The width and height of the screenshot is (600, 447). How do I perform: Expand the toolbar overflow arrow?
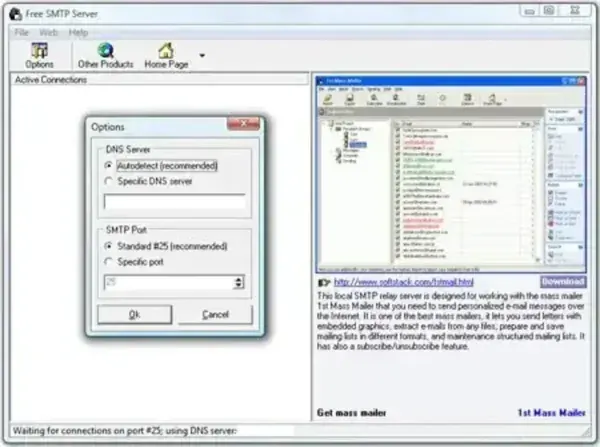tap(202, 55)
